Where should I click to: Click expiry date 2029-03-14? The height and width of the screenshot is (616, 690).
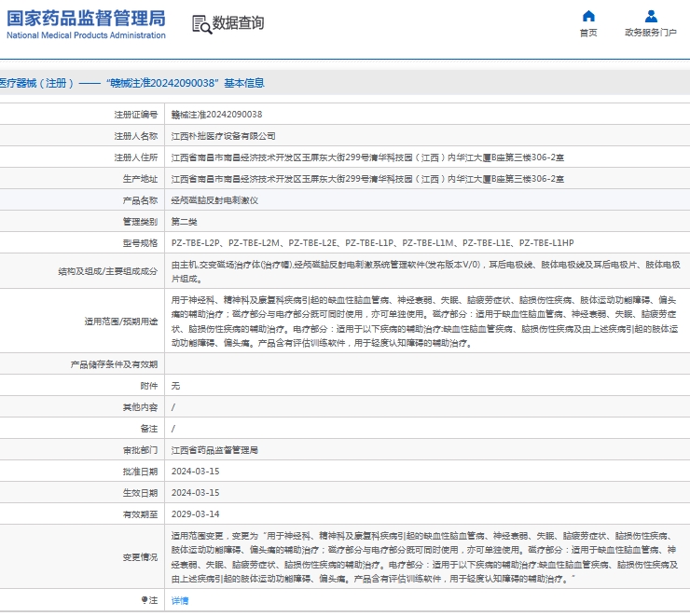coord(196,514)
